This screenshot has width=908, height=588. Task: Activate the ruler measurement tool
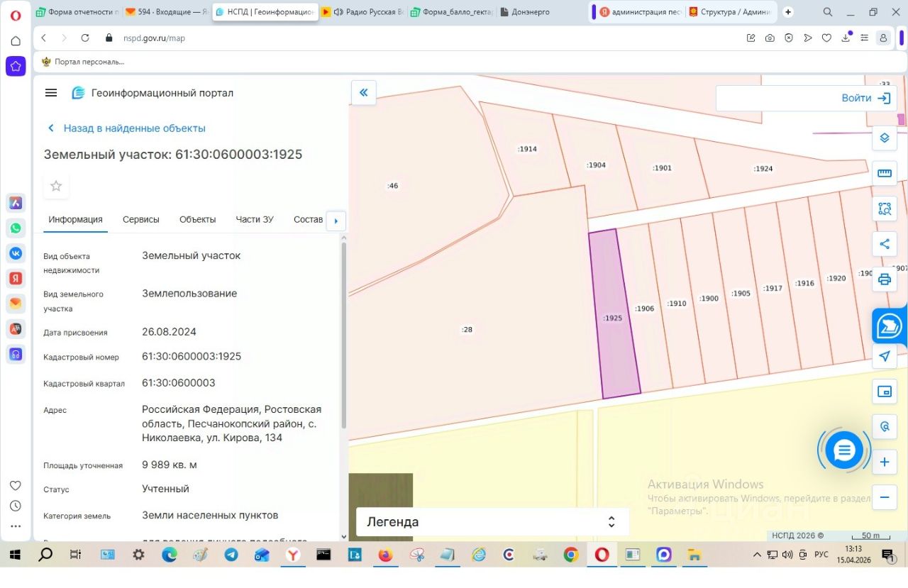pyautogui.click(x=884, y=173)
